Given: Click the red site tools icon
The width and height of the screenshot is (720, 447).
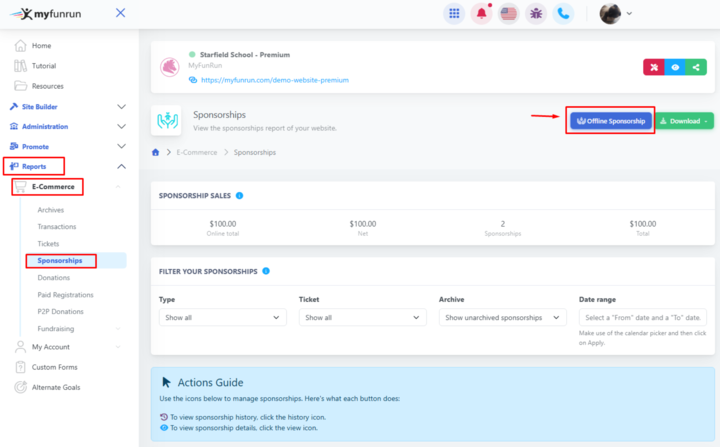Looking at the screenshot, I should pos(653,68).
